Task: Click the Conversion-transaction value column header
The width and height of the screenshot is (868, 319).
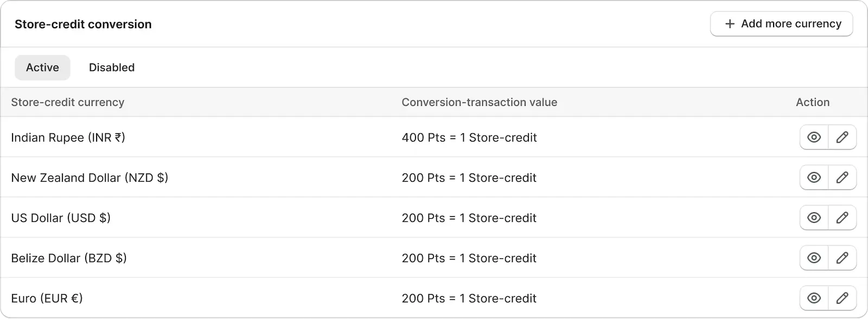Action: click(x=479, y=102)
